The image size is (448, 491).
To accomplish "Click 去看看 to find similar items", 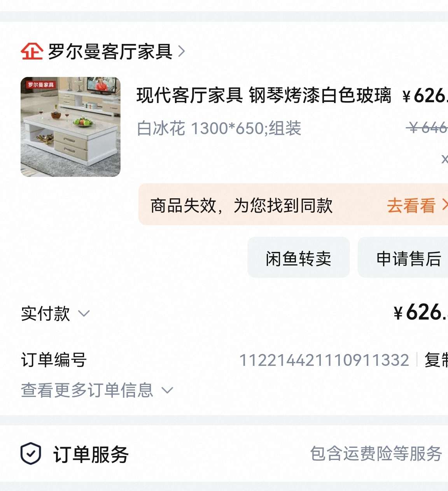I will [x=411, y=205].
